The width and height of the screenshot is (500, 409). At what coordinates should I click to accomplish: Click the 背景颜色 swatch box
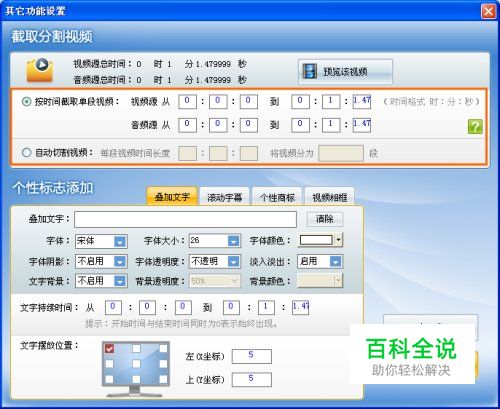tap(316, 281)
